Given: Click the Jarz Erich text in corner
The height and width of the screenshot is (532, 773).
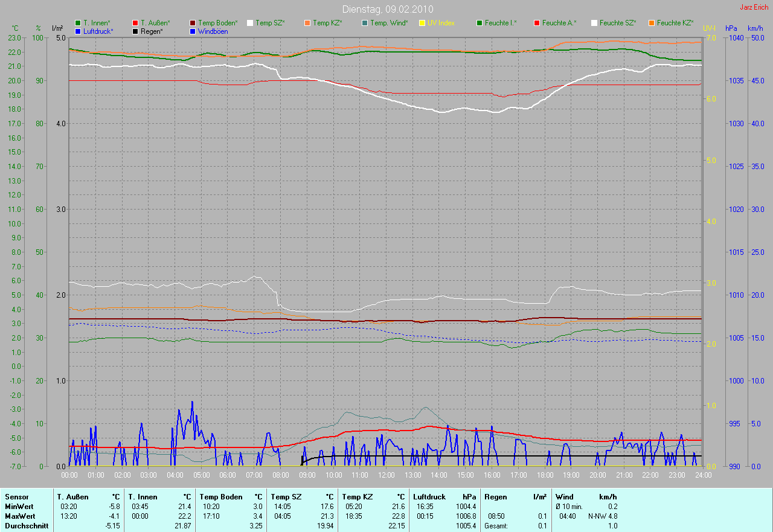Looking at the screenshot, I should click(x=754, y=7).
